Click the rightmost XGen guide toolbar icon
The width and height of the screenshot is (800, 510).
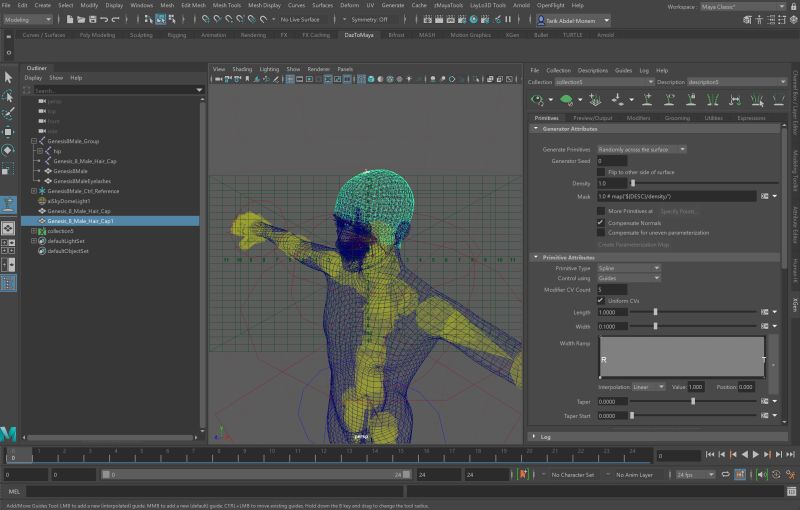pos(778,99)
